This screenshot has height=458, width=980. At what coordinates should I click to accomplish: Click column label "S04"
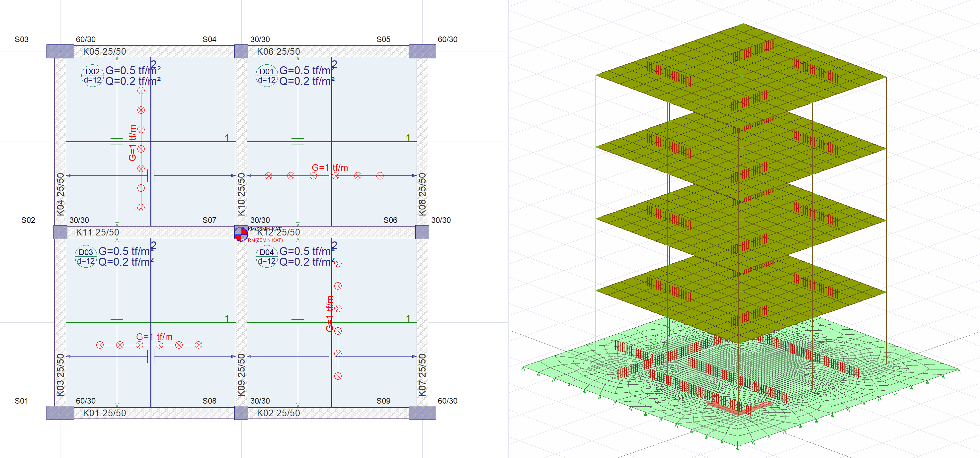(209, 39)
